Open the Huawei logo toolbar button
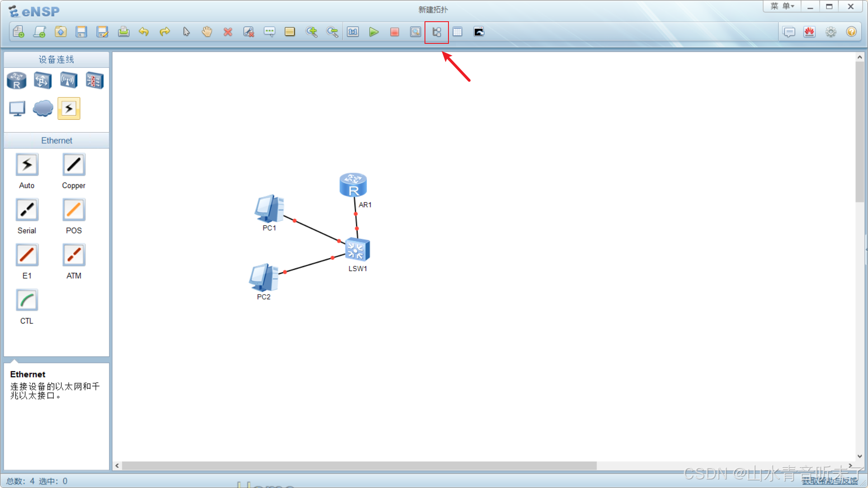 pyautogui.click(x=809, y=32)
